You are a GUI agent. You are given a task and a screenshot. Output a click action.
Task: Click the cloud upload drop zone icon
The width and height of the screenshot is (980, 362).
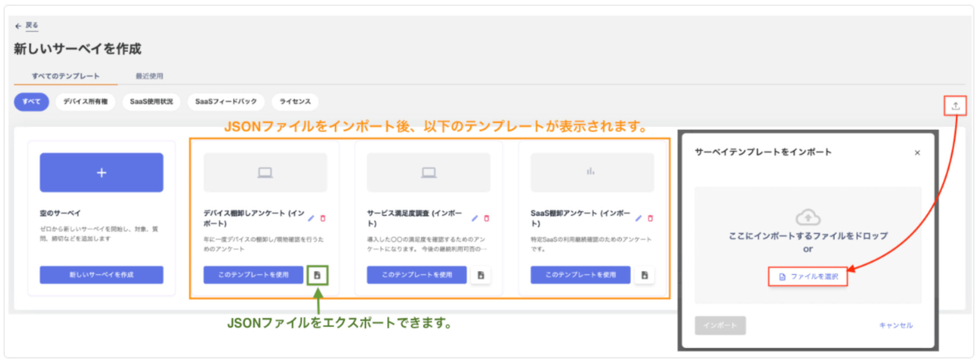(x=808, y=217)
